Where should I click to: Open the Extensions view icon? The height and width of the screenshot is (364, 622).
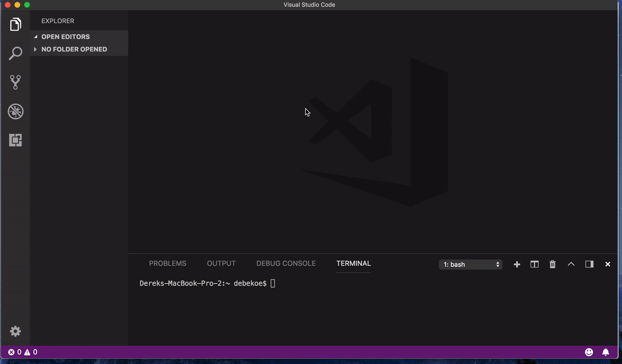click(16, 140)
